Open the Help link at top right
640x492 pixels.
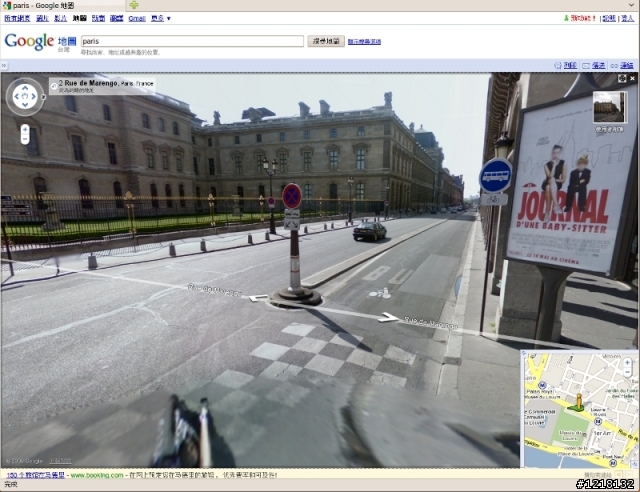tap(609, 18)
